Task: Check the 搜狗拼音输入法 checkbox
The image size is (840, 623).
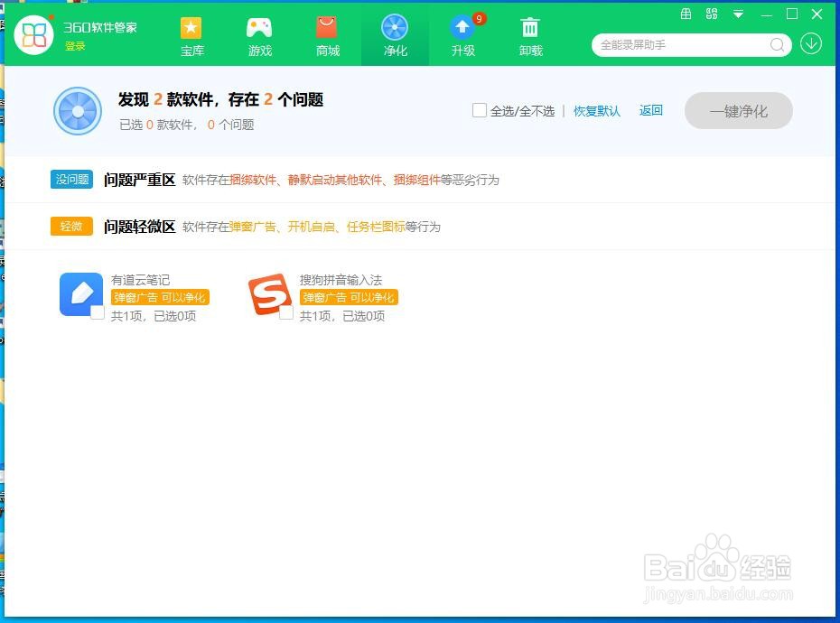Action: point(286,312)
